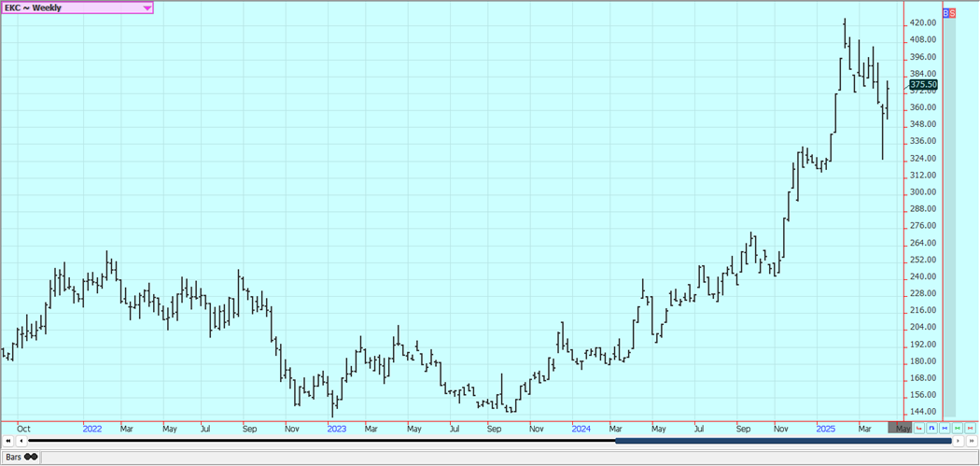Click the Bars chart type button
The image size is (980, 466).
click(21, 458)
